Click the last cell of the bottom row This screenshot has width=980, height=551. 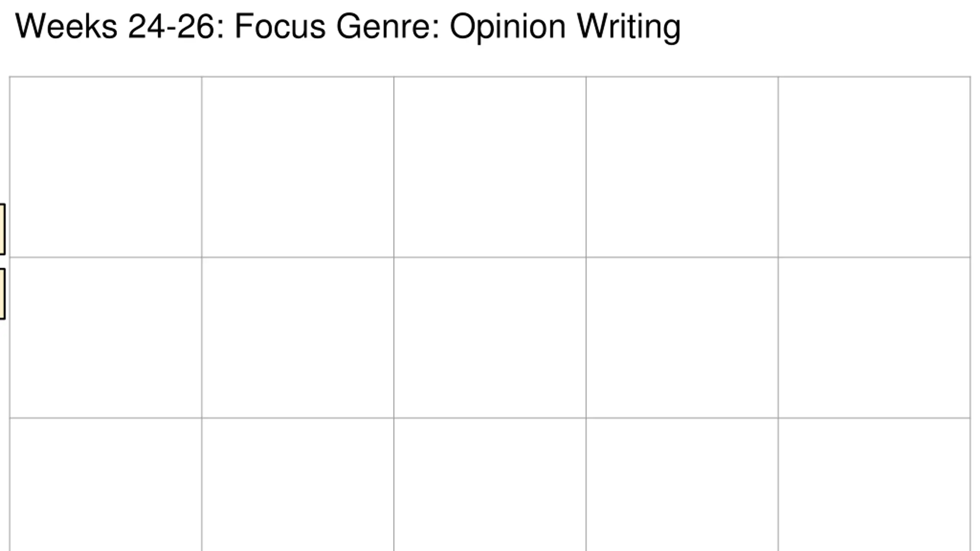click(874, 485)
